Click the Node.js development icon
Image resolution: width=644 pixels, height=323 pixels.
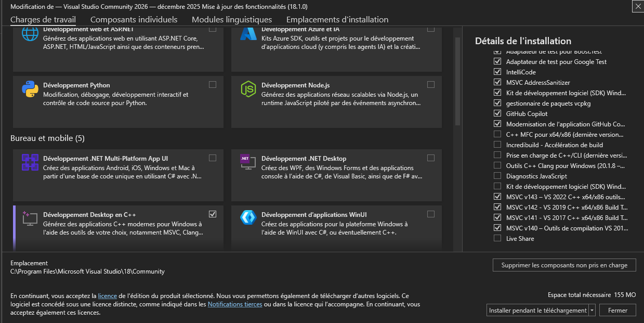(248, 89)
